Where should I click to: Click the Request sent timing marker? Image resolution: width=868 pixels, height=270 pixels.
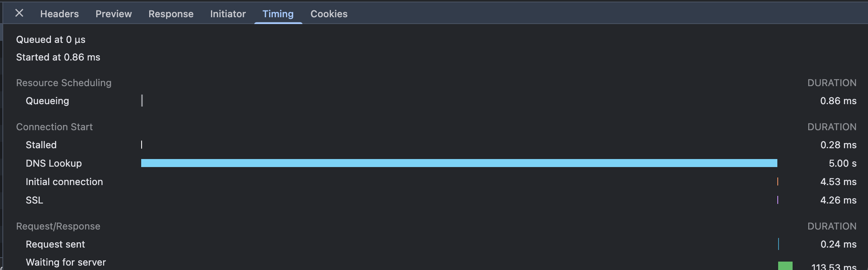coord(779,244)
